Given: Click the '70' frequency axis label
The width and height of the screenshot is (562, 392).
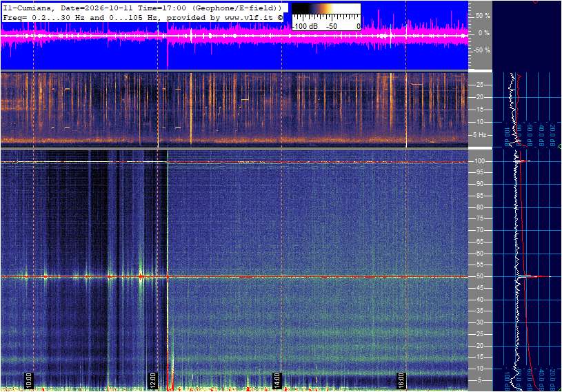Looking at the screenshot, I should point(479,230).
